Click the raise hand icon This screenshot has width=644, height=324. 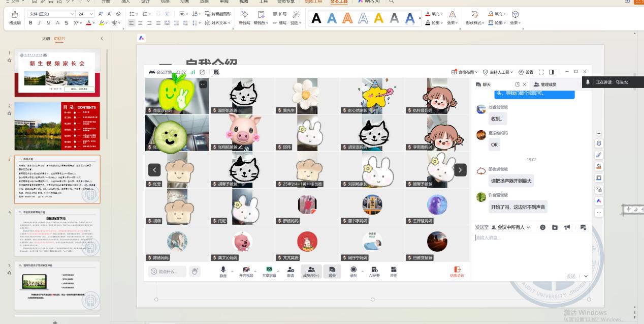pos(195,272)
